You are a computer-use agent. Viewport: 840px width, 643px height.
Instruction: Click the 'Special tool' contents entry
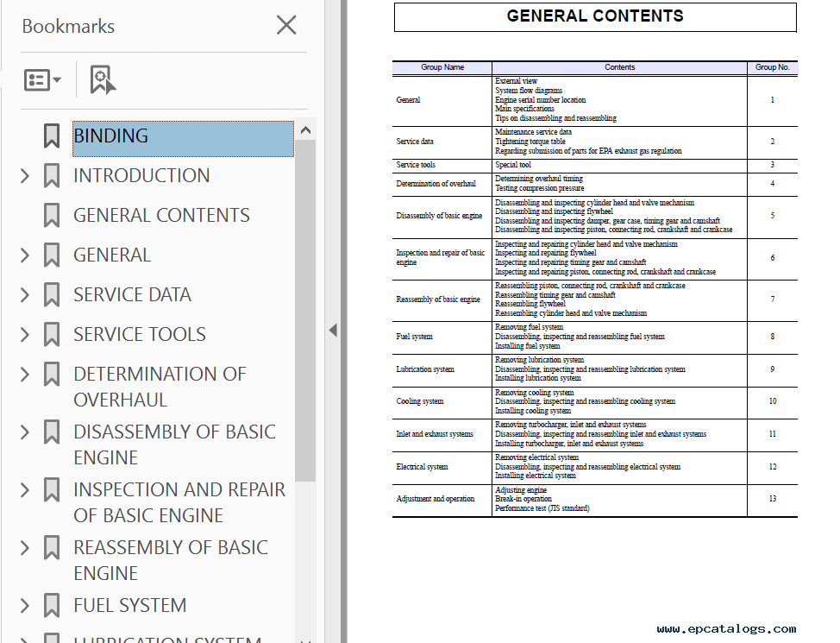[x=513, y=165]
